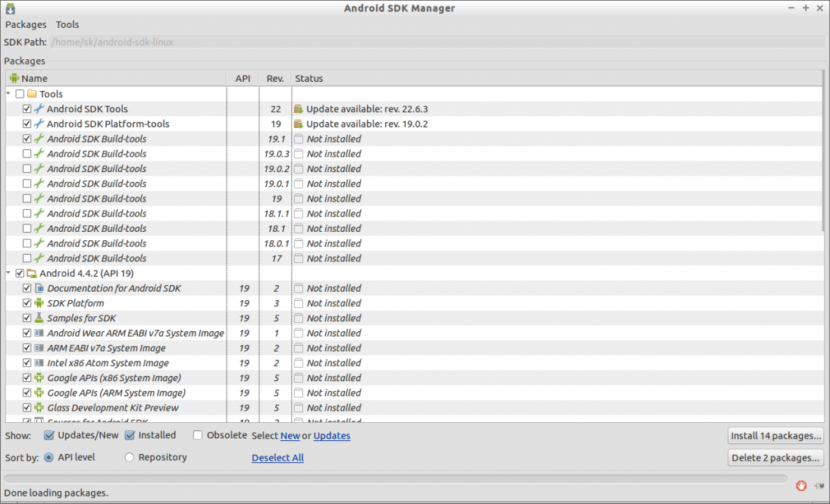Image resolution: width=830 pixels, height=504 pixels.
Task: Open the Packages menu
Action: (x=26, y=24)
